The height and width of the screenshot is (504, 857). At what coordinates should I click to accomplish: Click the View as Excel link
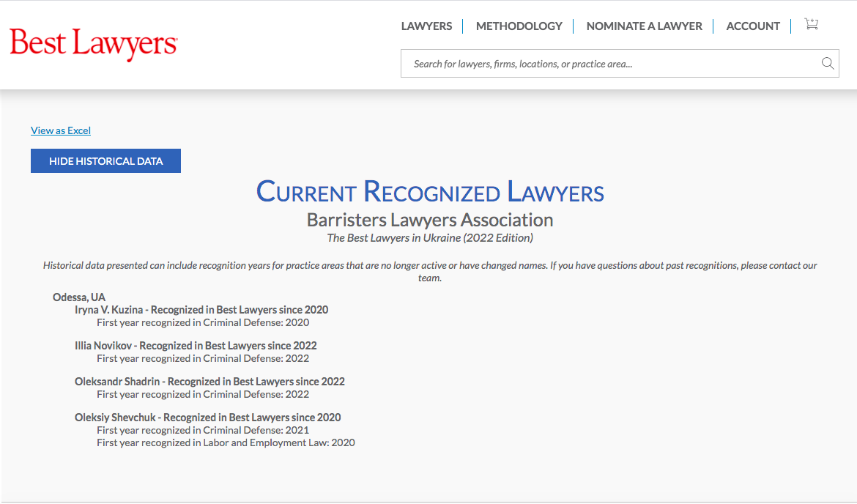point(61,130)
